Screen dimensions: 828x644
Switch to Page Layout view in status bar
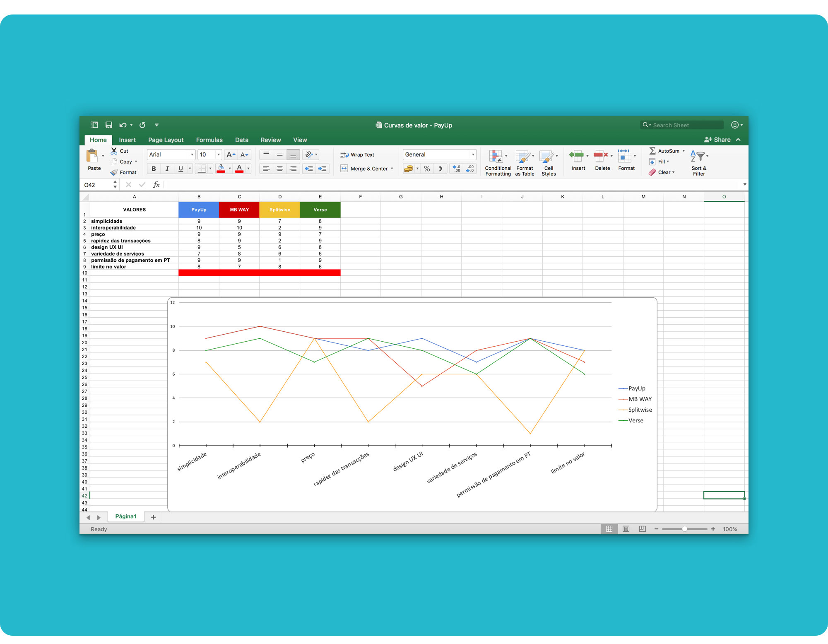[x=626, y=529]
